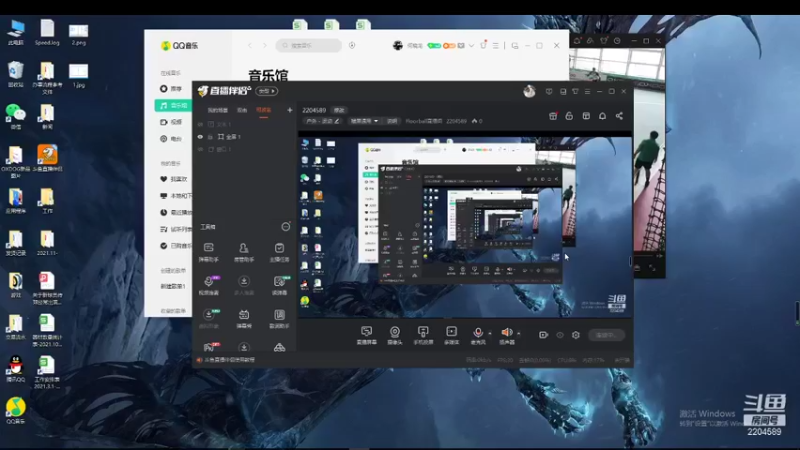Open the Recycle Bin on desktop

coord(16,74)
